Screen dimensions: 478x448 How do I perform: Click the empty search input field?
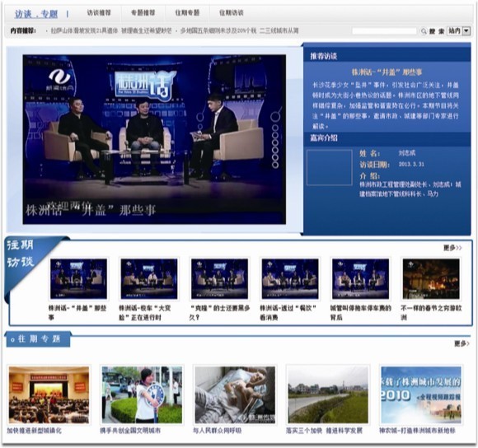point(384,31)
